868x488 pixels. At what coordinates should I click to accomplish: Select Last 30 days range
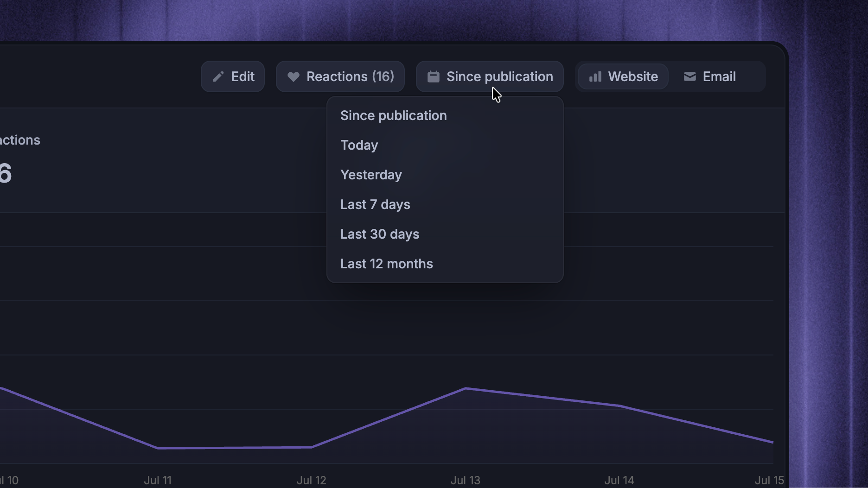click(x=445, y=234)
